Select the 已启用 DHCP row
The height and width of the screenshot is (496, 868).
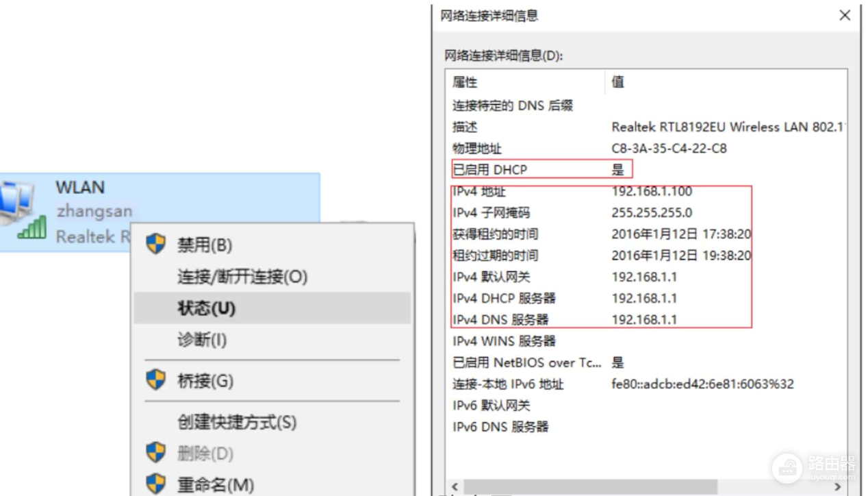coord(646,170)
